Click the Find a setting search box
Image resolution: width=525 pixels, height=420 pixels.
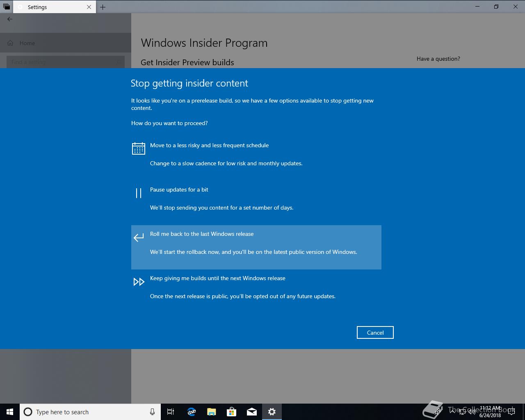pyautogui.click(x=66, y=62)
